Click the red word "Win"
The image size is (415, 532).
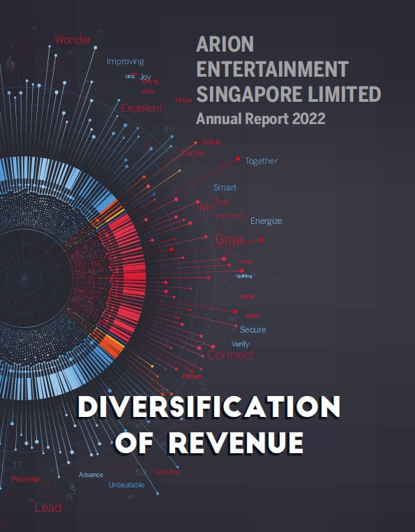(x=206, y=206)
